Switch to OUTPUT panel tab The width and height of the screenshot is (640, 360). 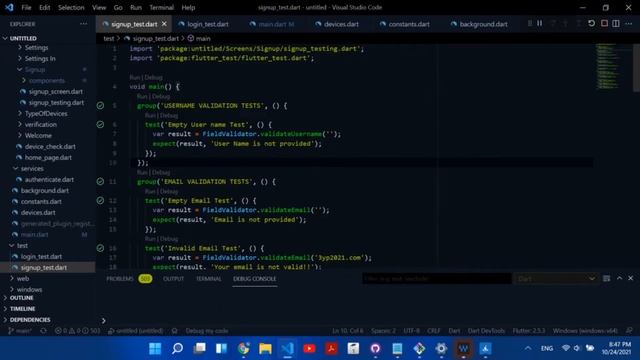point(173,279)
